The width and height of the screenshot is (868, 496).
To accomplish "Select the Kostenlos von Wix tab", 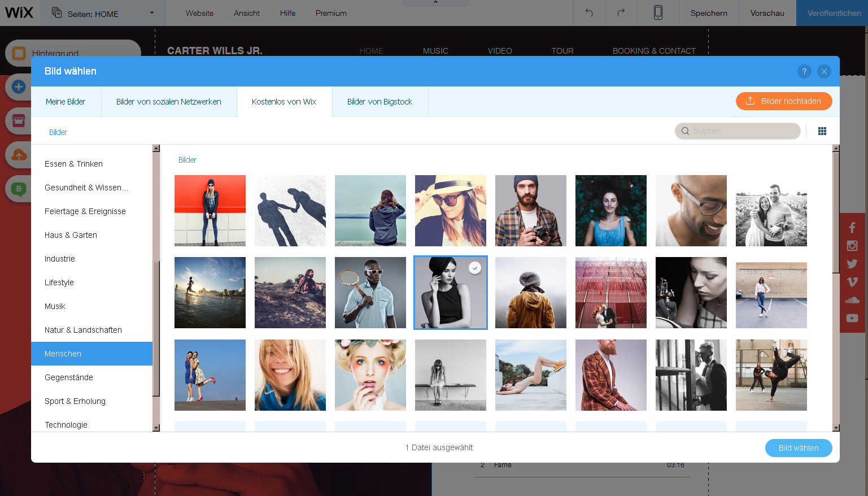I will tap(284, 102).
